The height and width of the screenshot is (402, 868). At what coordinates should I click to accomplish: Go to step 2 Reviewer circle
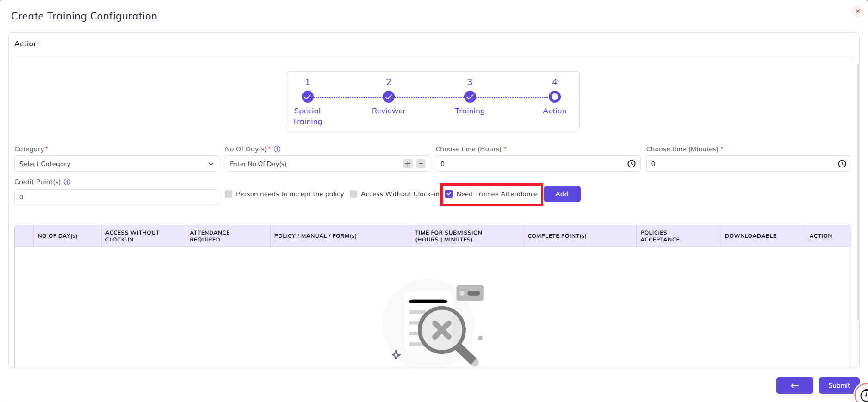pyautogui.click(x=389, y=97)
